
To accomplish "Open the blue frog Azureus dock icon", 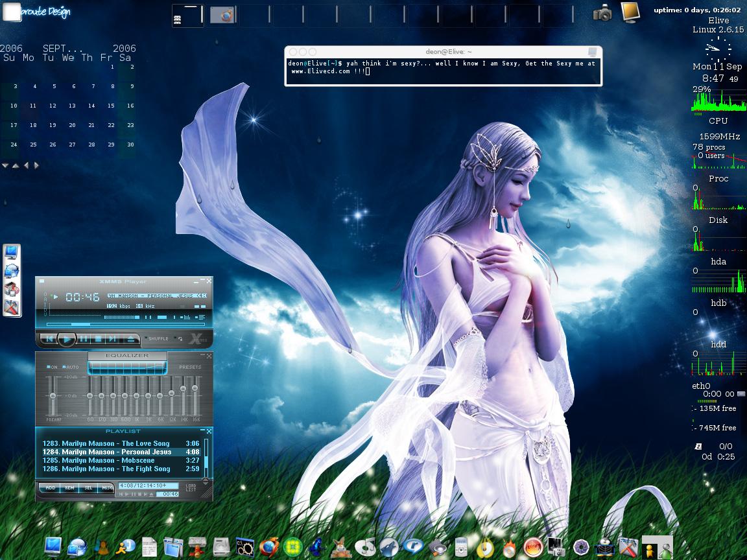I will coord(316,547).
